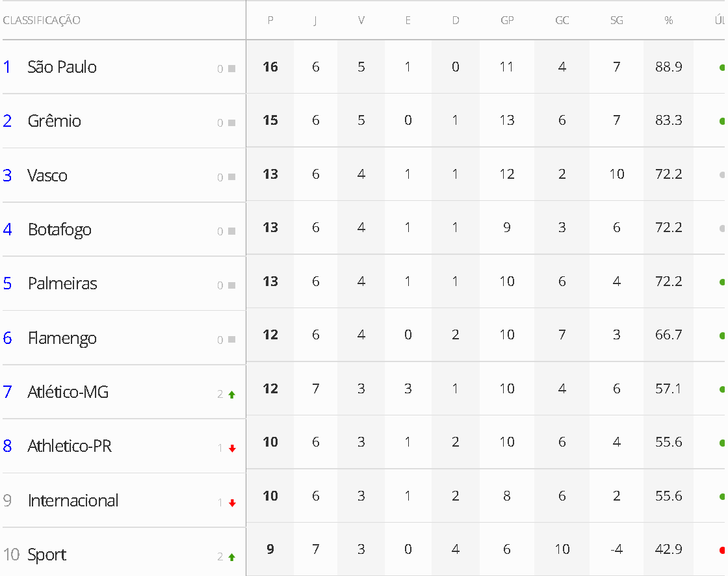
Task: Click the green up arrow beside Sport
Action: click(x=231, y=556)
